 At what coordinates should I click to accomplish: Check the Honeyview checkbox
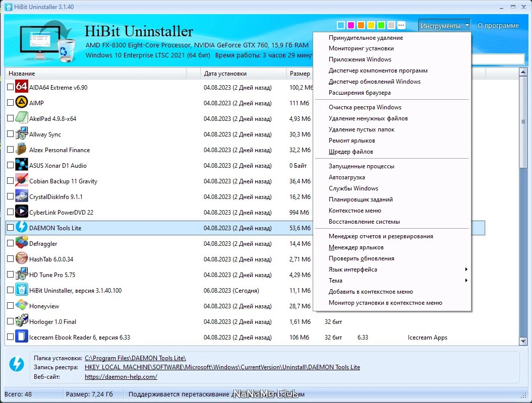pyautogui.click(x=10, y=305)
